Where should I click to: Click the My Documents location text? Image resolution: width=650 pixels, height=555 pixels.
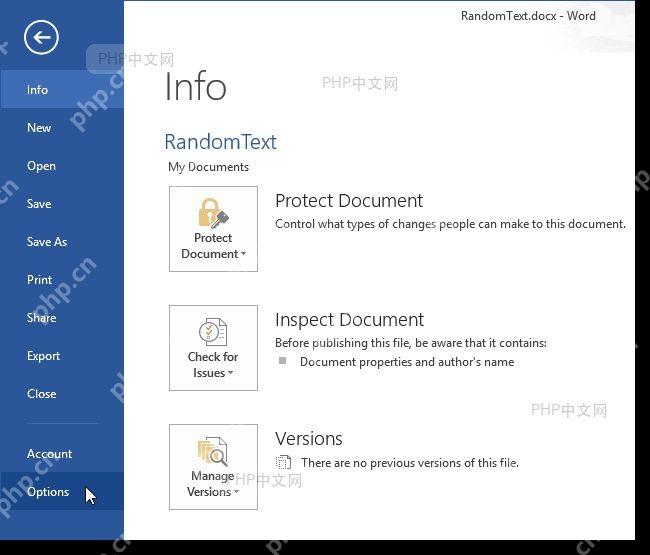(x=209, y=167)
